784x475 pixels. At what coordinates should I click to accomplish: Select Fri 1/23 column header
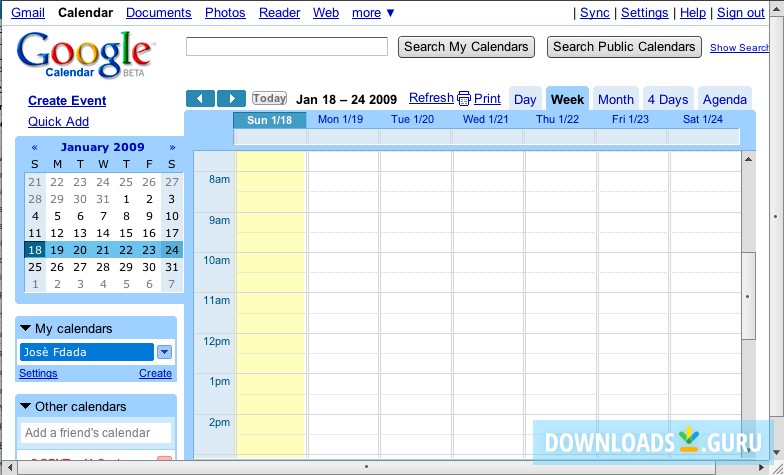click(630, 120)
